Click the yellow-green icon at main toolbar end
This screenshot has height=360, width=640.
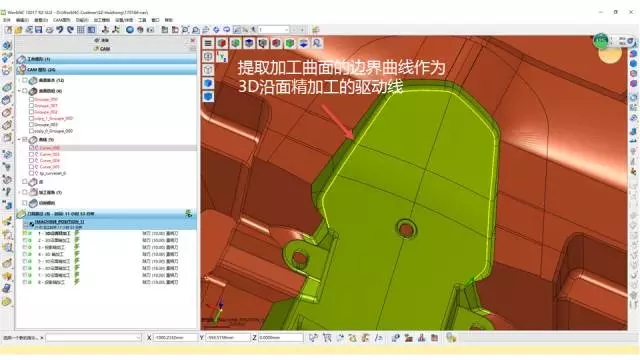316,30
